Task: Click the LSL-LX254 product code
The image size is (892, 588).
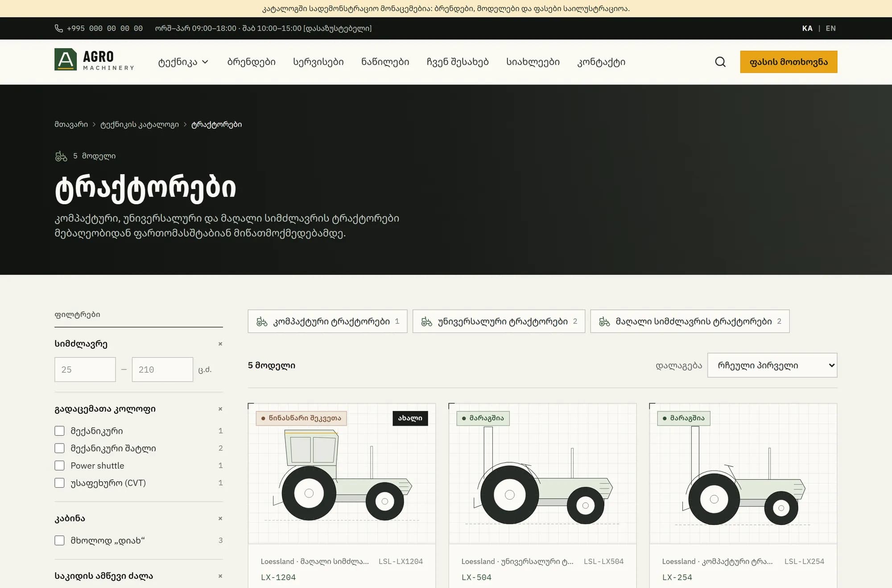Action: tap(804, 561)
